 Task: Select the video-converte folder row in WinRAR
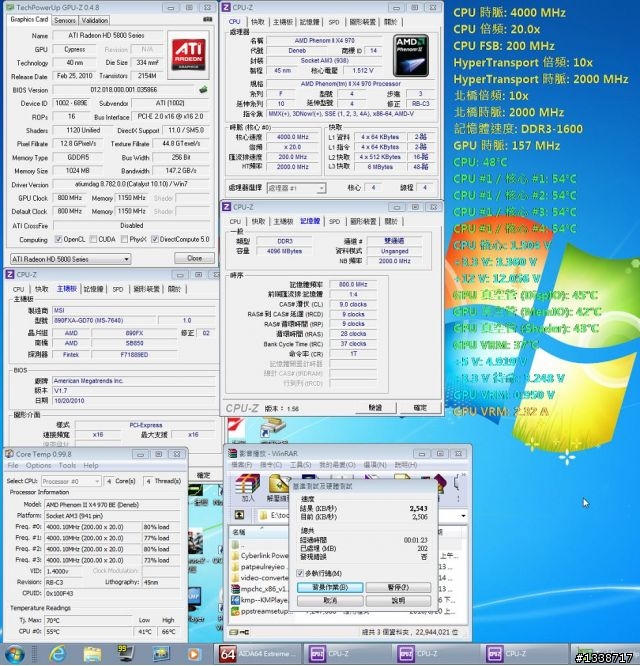[x=260, y=578]
